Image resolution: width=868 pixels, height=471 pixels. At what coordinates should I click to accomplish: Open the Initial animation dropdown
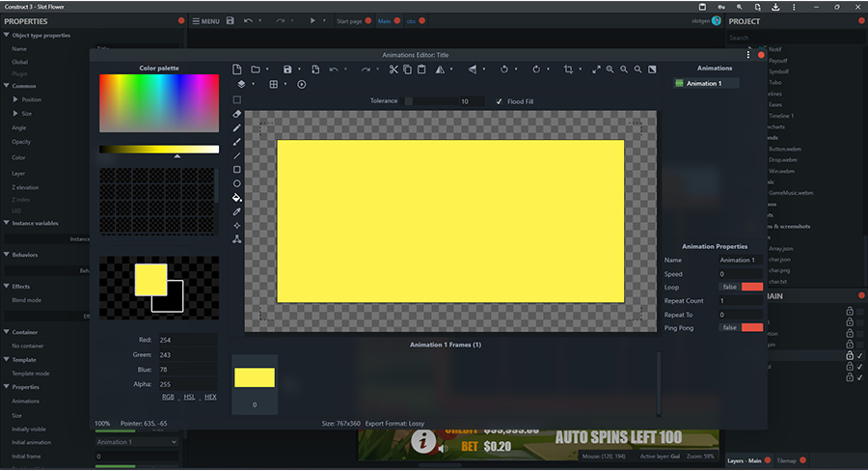click(136, 442)
